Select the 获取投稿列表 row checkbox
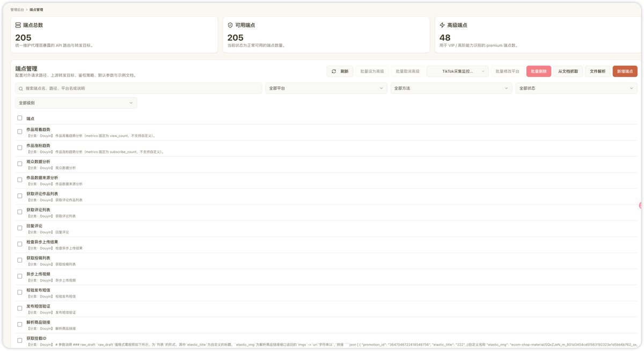Viewport: 644px width, 351px height. point(20,260)
